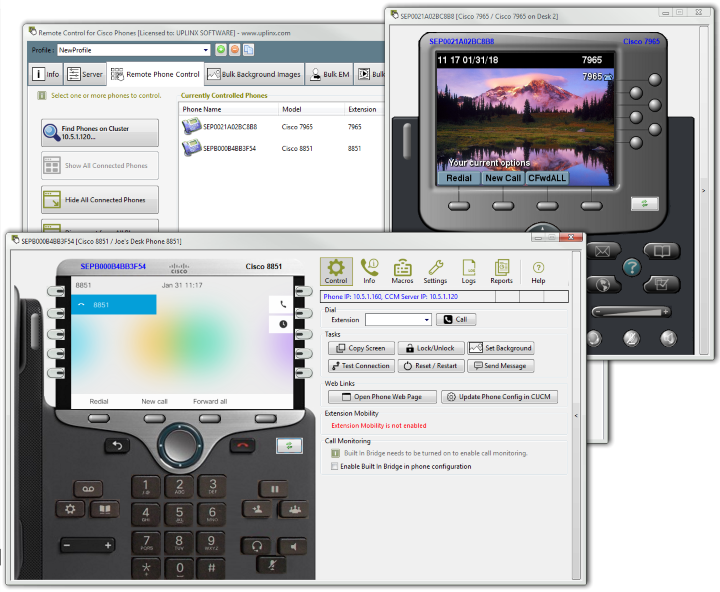The height and width of the screenshot is (592, 720).
Task: Click the headset key on 8851 phone
Action: 257,546
